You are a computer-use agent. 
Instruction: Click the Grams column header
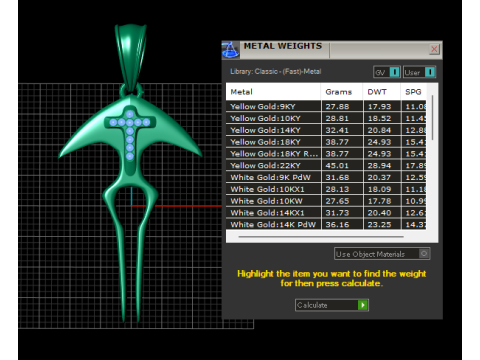click(342, 92)
